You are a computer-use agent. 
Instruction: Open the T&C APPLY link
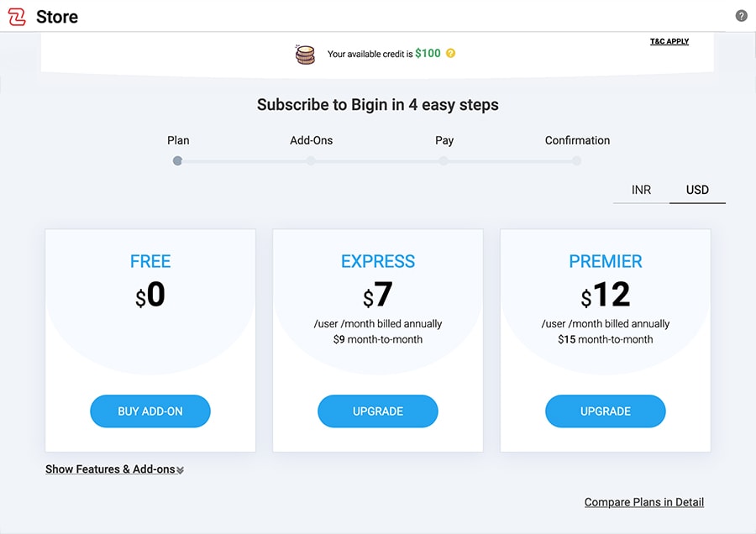point(669,40)
